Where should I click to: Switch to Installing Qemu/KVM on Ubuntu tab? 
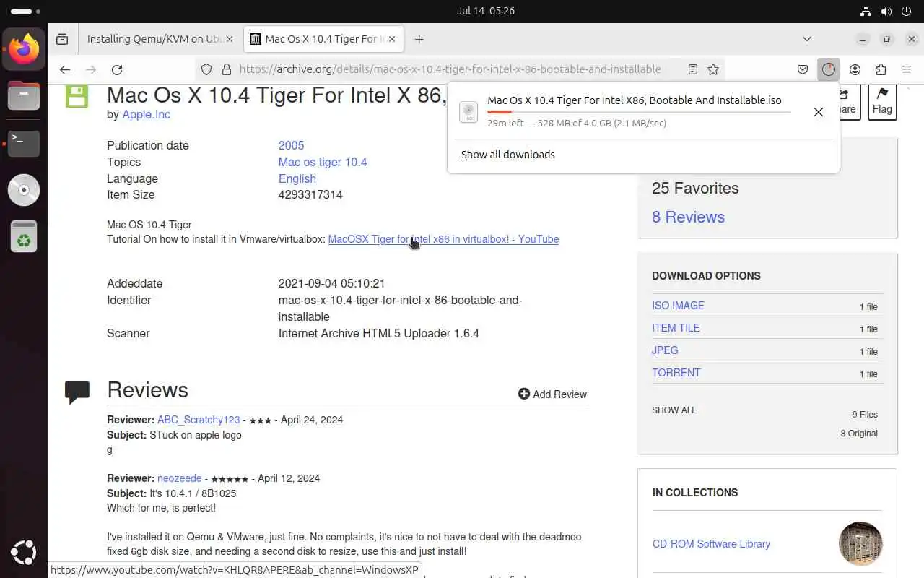pos(155,39)
